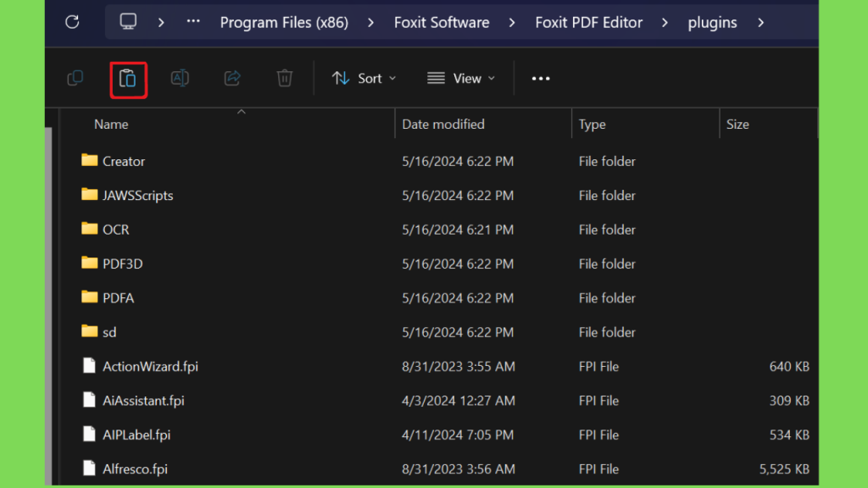The image size is (868, 488).
Task: Open the Sort dropdown menu
Action: 364,79
